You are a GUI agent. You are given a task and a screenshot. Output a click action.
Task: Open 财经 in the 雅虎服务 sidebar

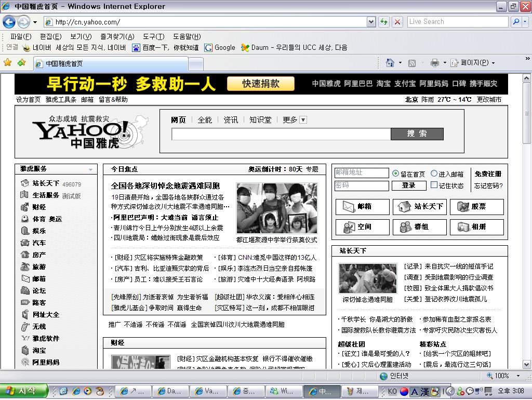[x=39, y=207]
